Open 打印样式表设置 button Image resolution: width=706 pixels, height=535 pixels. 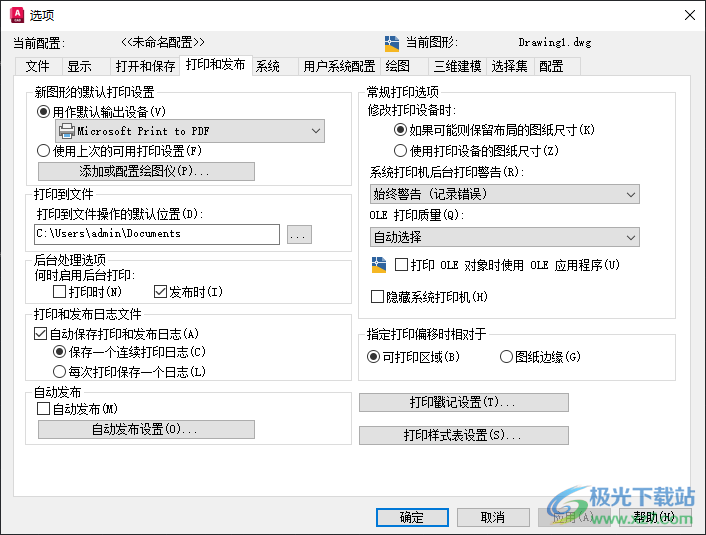[x=464, y=435]
